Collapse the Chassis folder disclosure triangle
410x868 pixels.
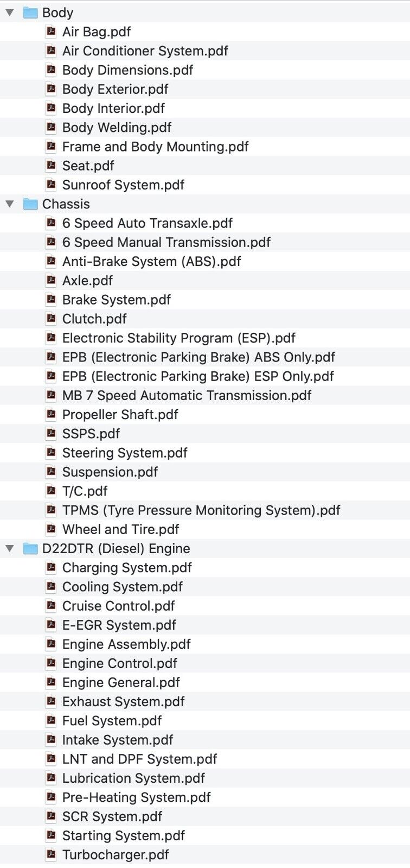coord(10,204)
